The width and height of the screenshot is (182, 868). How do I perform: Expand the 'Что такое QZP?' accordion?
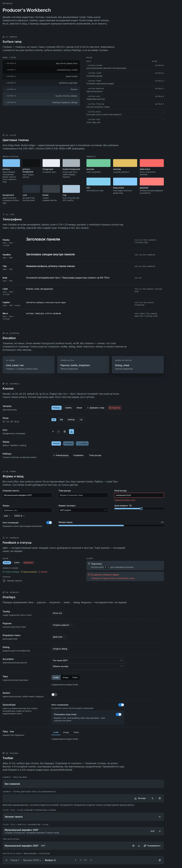(x=87, y=660)
